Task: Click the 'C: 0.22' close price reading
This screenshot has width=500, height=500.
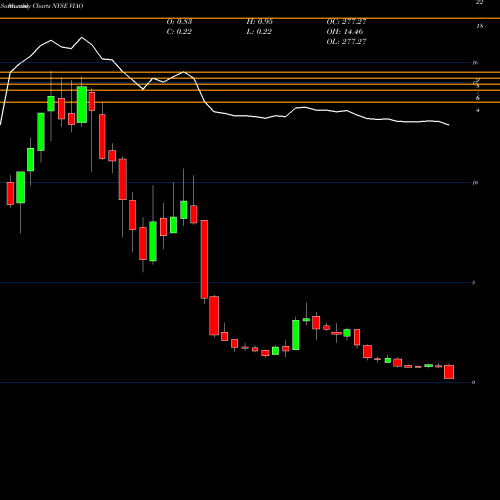Action: [x=179, y=32]
